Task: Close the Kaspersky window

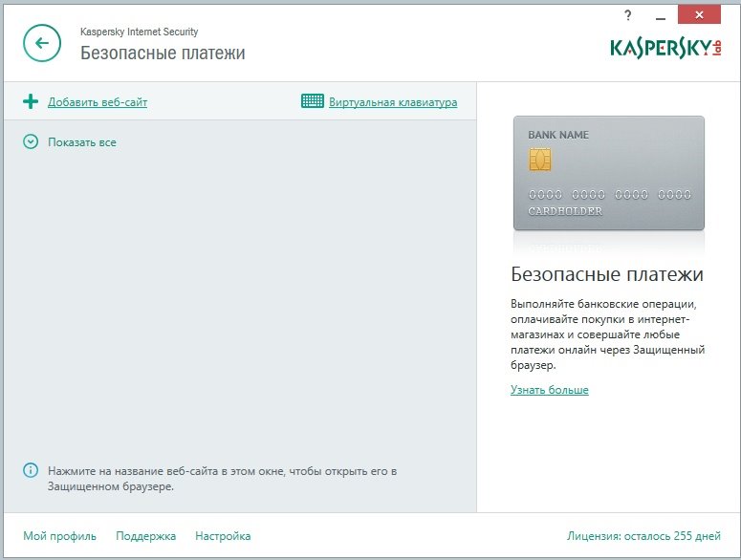Action: [709, 16]
